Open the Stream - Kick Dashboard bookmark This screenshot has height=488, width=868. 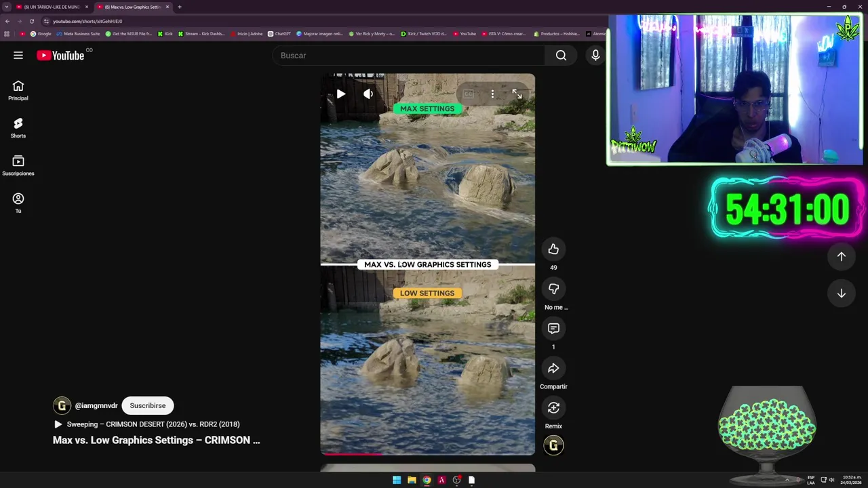pos(201,33)
